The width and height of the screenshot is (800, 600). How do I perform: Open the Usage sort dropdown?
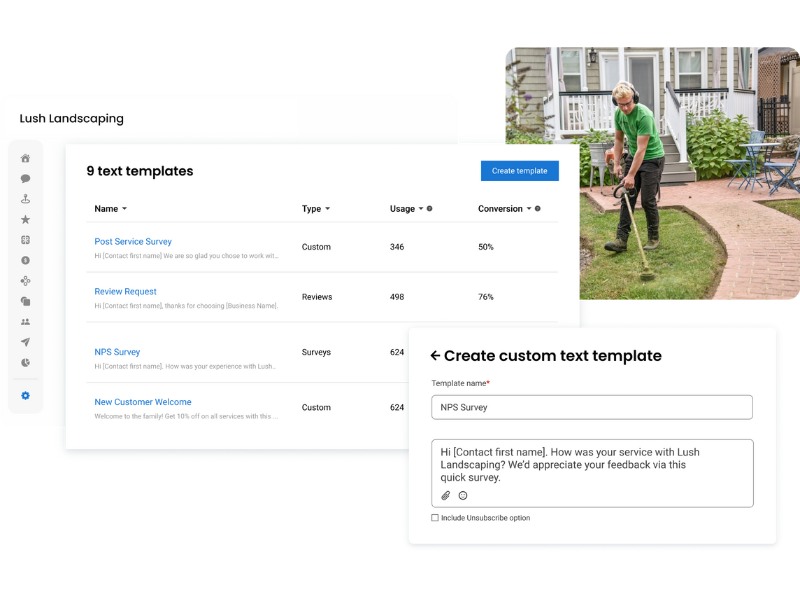pos(404,208)
